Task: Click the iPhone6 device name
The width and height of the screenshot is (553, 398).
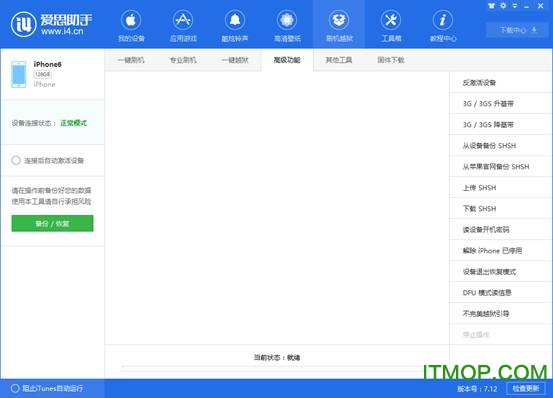Action: point(47,64)
